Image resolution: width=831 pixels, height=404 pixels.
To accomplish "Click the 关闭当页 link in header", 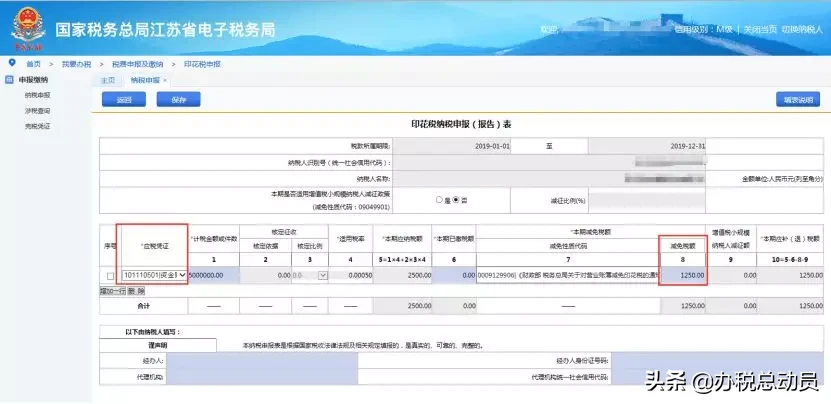I will point(760,30).
